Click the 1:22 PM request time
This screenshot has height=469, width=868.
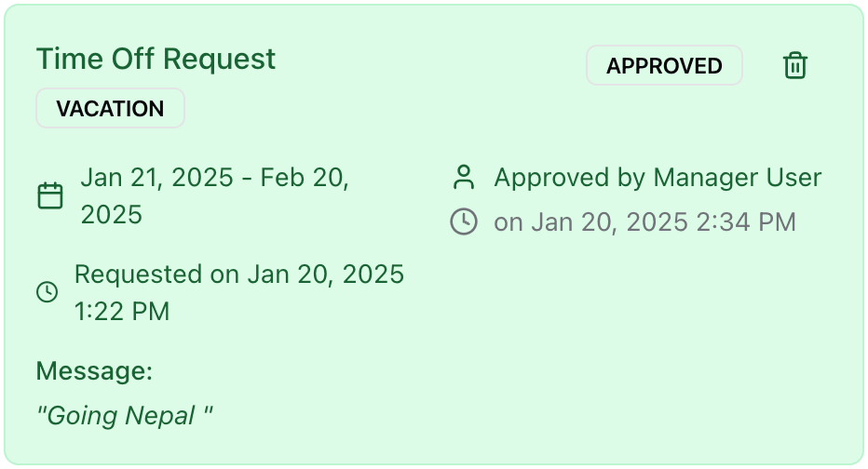pos(122,312)
